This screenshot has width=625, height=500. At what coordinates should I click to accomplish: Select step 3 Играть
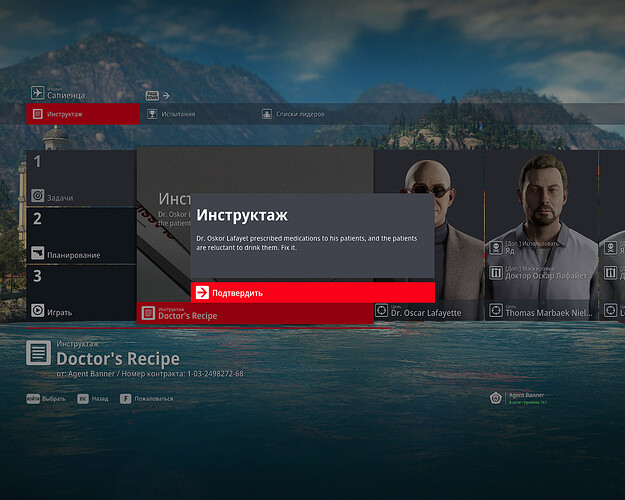tap(81, 293)
